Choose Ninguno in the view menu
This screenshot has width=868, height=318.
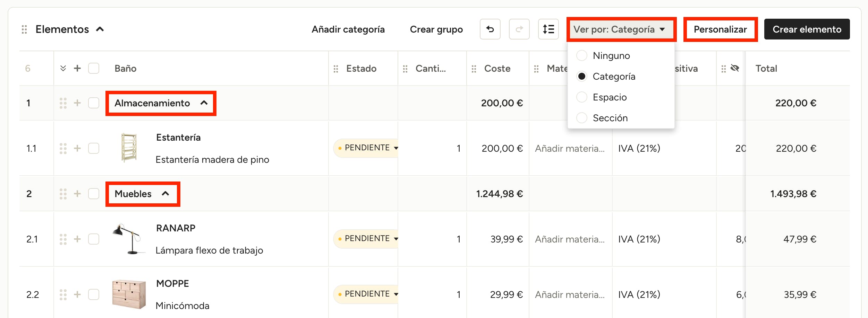582,55
